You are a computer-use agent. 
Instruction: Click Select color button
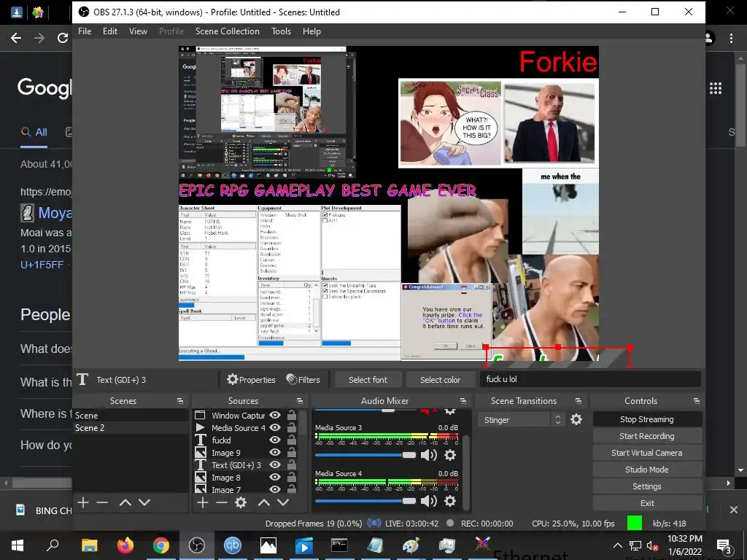click(x=440, y=379)
